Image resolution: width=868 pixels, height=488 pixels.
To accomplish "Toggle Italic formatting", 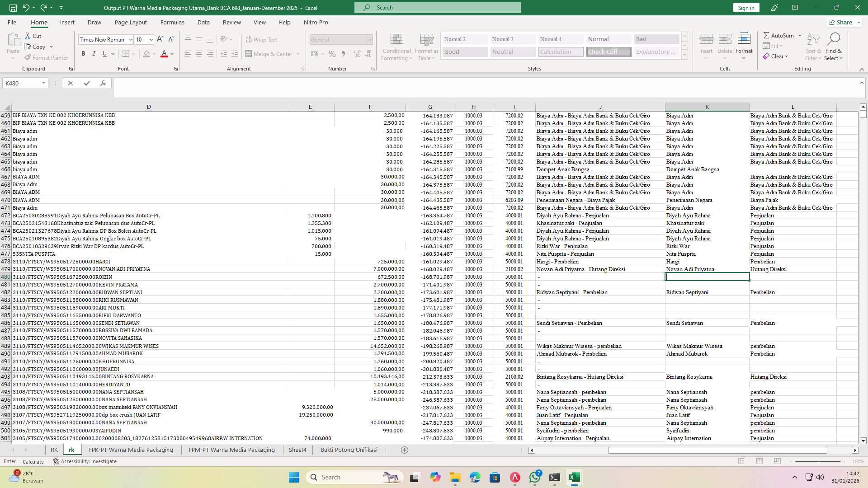I will click(x=94, y=54).
